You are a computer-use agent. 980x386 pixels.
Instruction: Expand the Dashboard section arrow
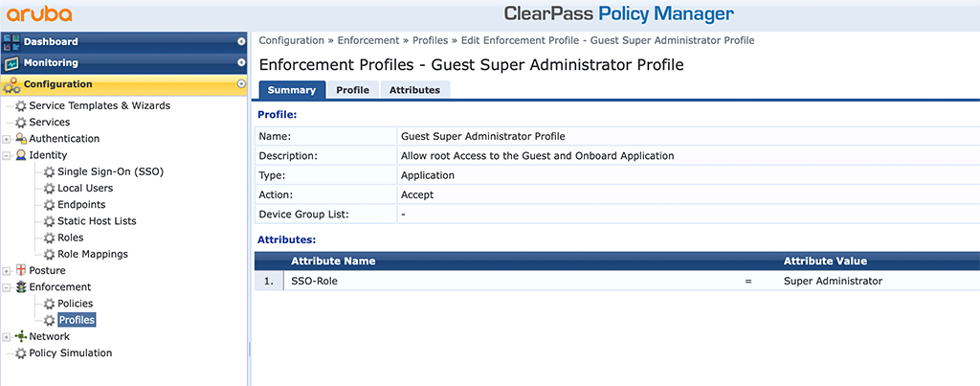pos(241,42)
